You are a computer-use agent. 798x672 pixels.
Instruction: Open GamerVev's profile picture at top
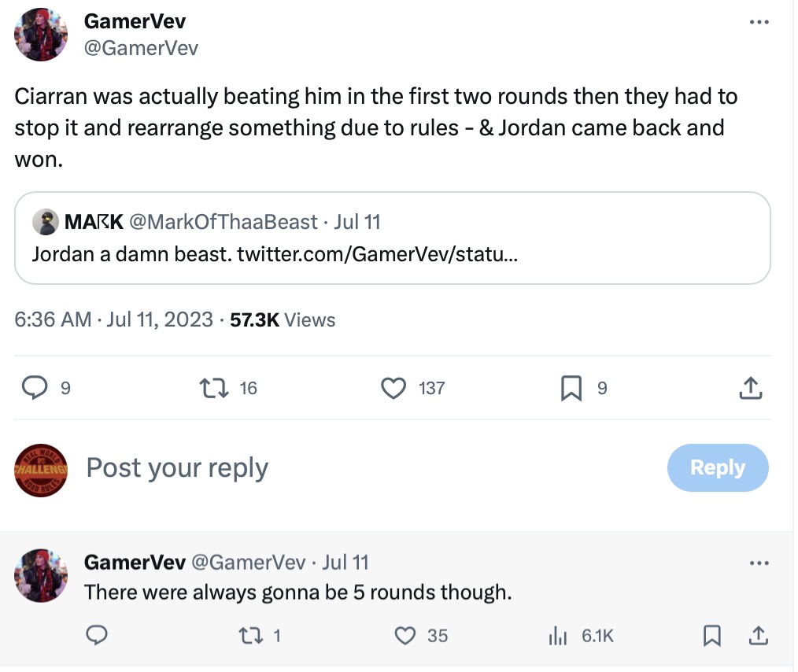pyautogui.click(x=42, y=35)
